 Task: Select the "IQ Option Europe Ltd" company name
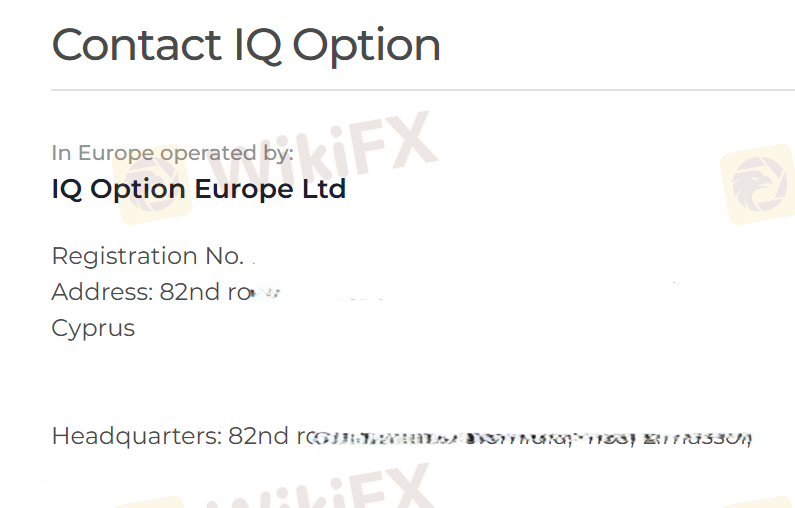[198, 189]
